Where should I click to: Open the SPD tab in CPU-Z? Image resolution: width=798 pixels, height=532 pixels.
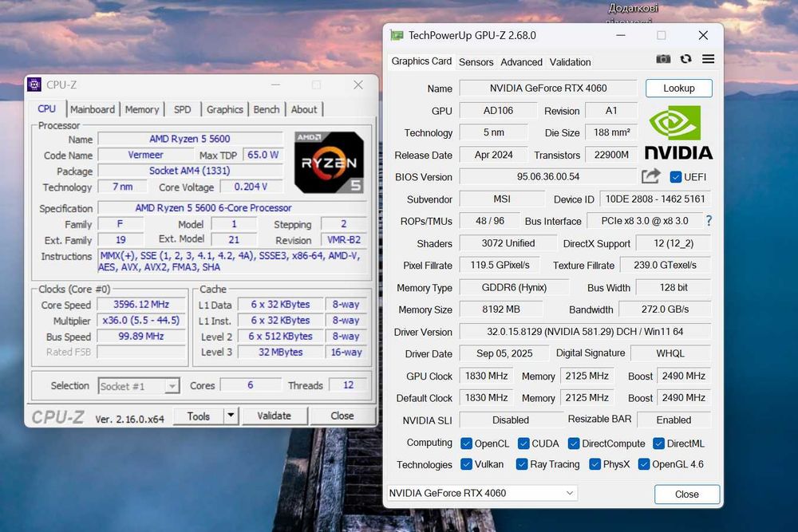tap(182, 109)
